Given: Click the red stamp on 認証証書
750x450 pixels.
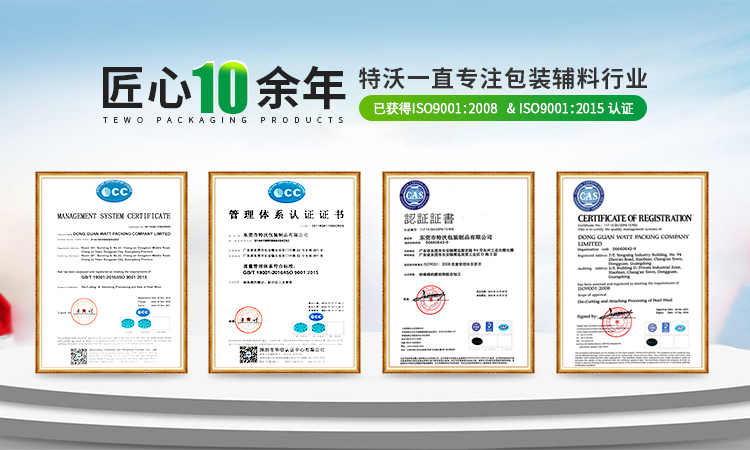Looking at the screenshot, I should coord(430,300).
